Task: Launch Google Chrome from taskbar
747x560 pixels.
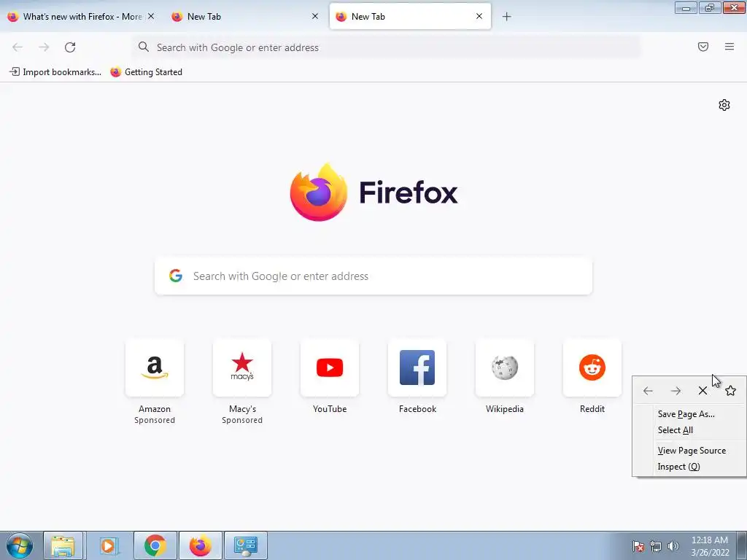Action: click(x=155, y=545)
